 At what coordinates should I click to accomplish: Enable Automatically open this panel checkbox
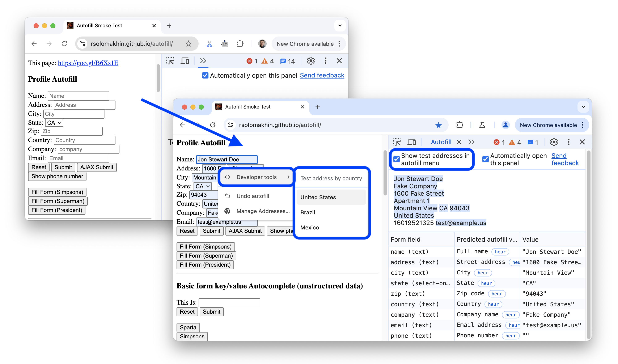[486, 157]
